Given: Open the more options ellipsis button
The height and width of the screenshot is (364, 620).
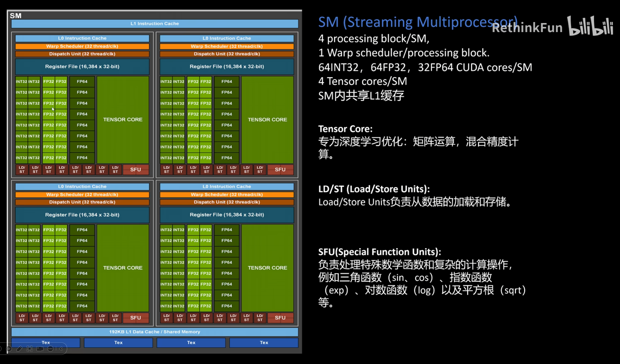Looking at the screenshot, I should (50, 349).
